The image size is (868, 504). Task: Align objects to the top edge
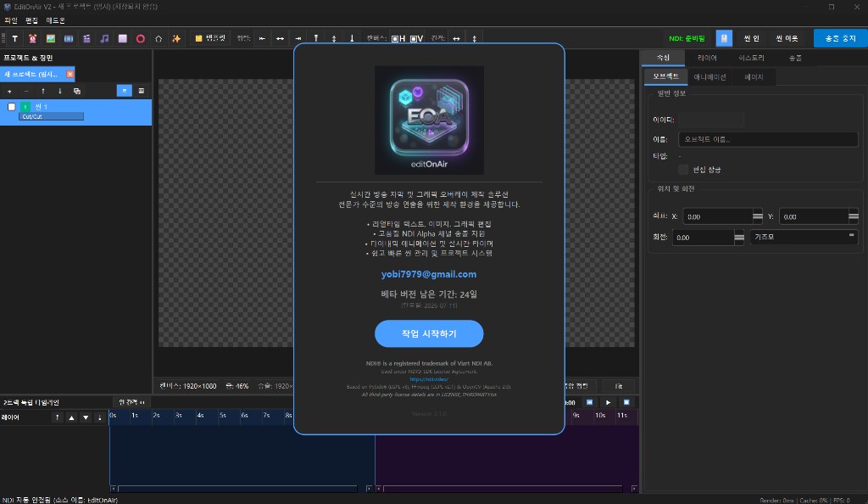[316, 39]
